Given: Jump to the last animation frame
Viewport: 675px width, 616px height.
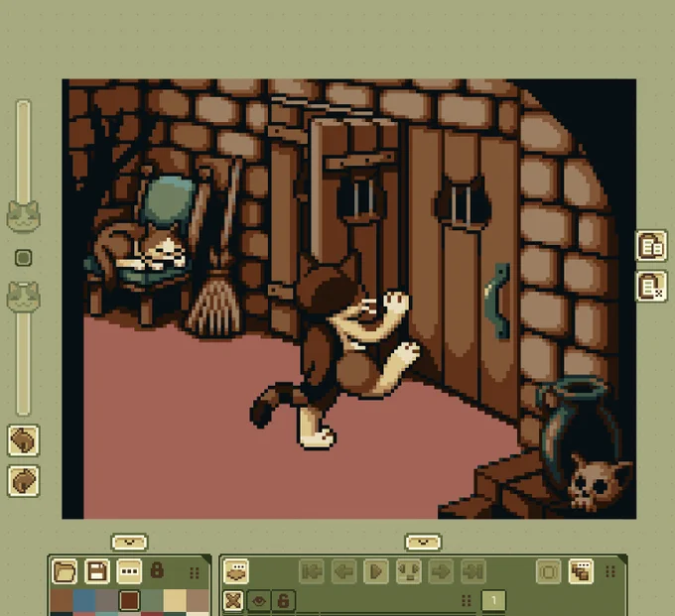Looking at the screenshot, I should click(473, 571).
